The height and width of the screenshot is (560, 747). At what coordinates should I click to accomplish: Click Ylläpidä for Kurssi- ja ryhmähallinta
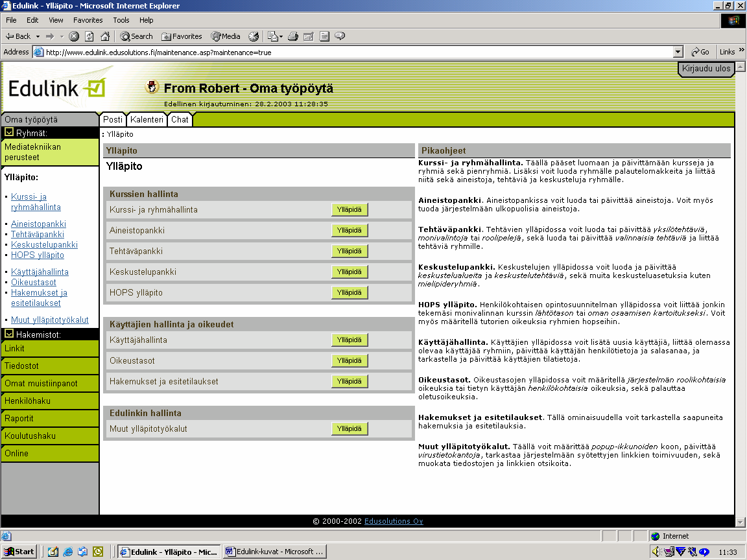pos(350,209)
